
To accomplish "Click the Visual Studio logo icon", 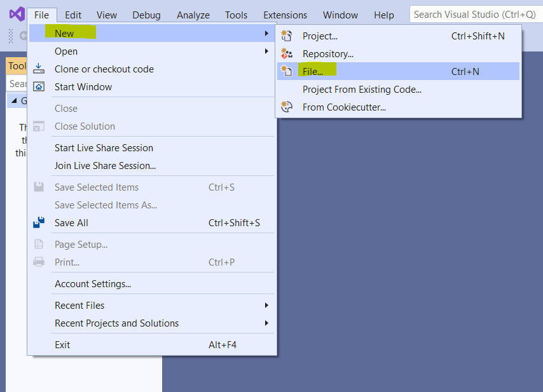I will point(16,14).
